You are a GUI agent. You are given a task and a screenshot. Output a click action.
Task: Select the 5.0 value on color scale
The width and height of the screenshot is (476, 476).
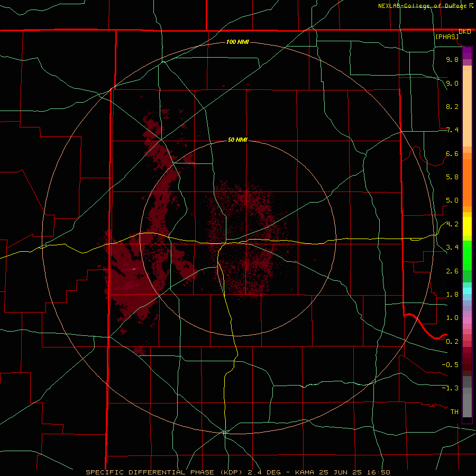pyautogui.click(x=452, y=200)
